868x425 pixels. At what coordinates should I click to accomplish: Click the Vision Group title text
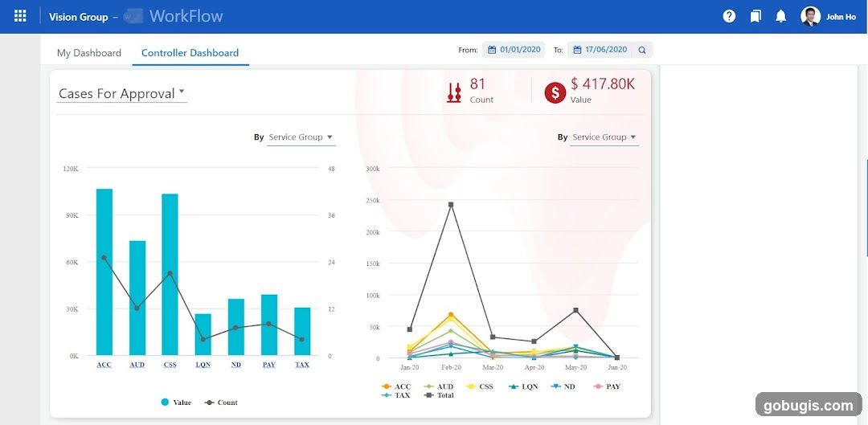tap(79, 17)
